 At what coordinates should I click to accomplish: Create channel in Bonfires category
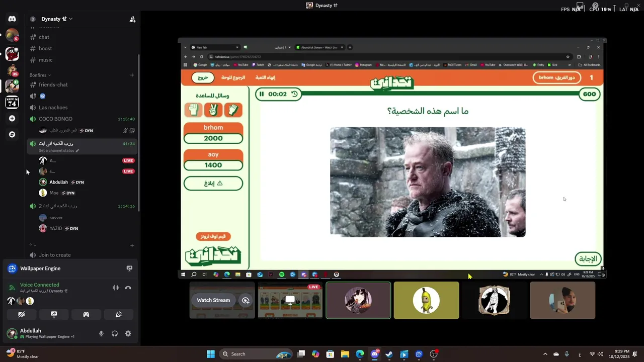click(x=132, y=75)
